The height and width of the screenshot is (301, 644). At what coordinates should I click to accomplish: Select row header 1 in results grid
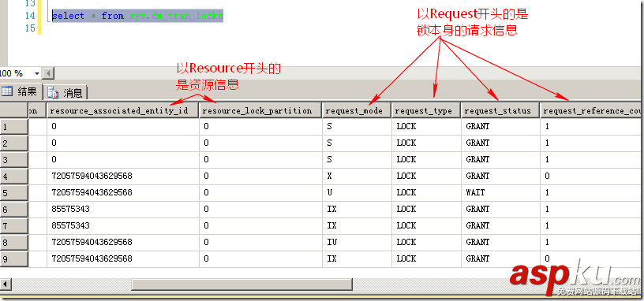14,127
